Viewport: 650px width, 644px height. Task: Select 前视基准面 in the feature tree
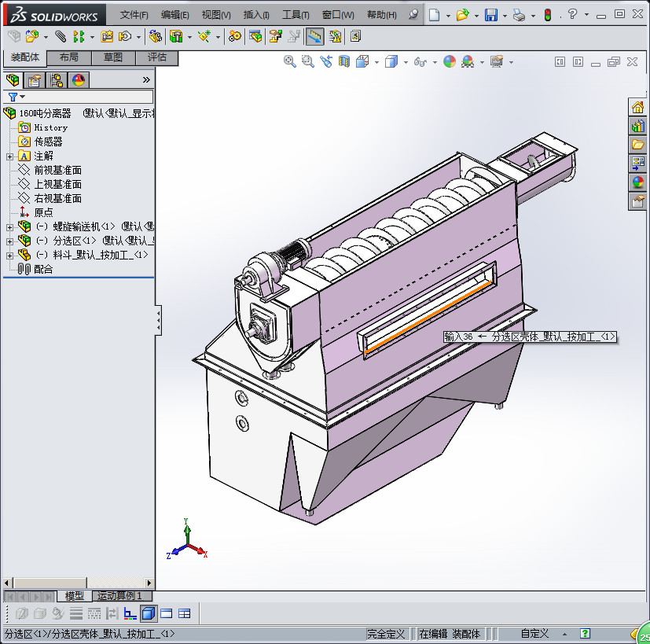57,171
